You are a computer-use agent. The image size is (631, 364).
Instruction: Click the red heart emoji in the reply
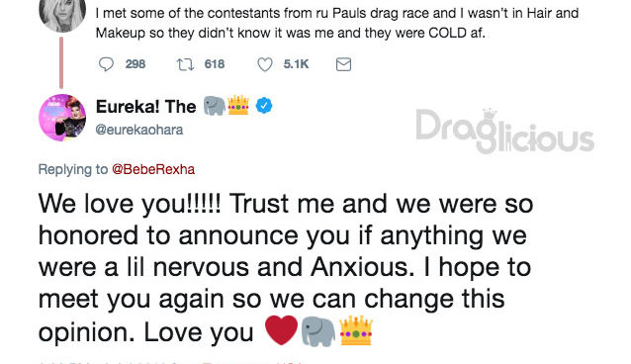pyautogui.click(x=281, y=330)
